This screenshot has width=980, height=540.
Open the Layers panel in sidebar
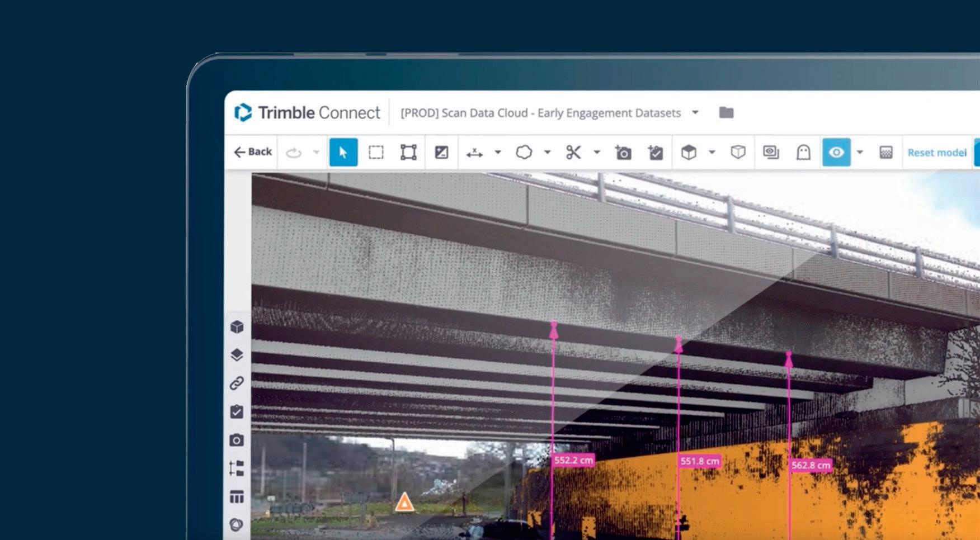coord(237,355)
